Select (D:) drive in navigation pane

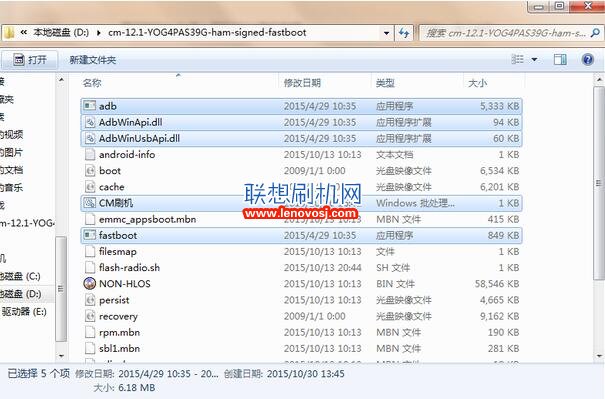pos(20,294)
